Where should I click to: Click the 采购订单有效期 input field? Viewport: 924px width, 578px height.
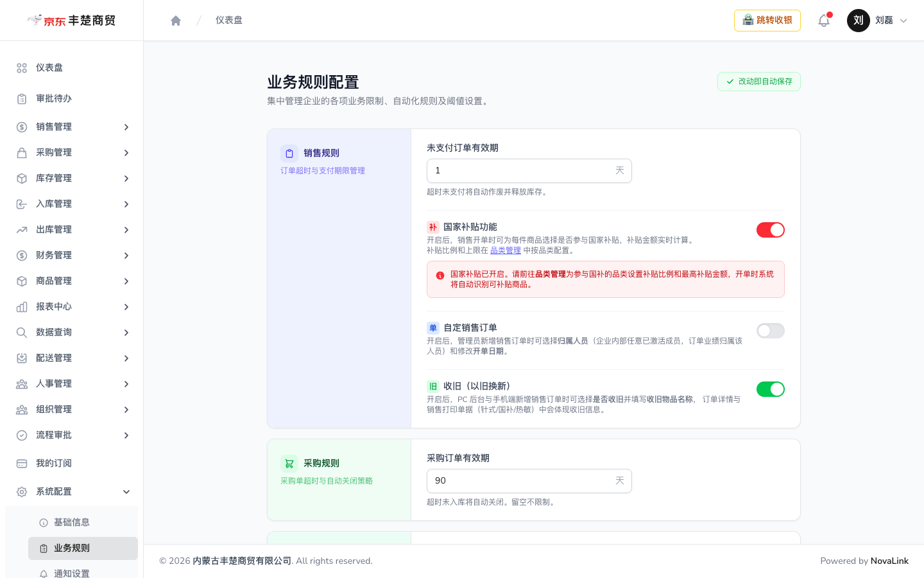click(529, 481)
